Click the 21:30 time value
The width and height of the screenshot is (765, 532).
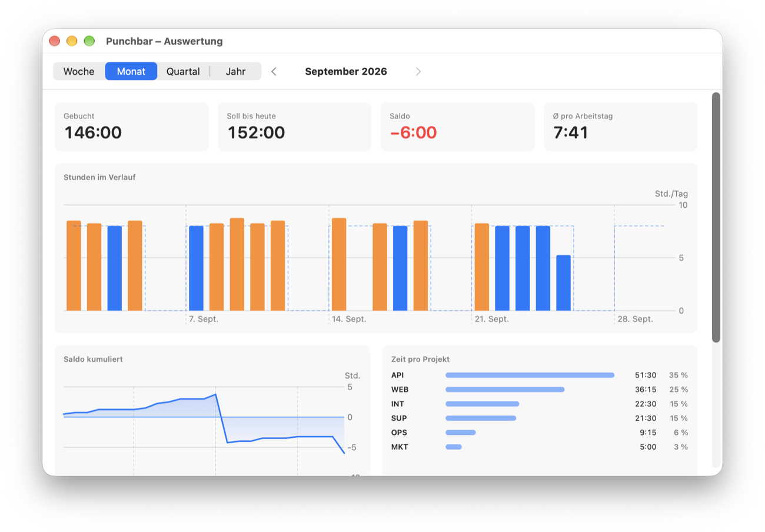(646, 418)
